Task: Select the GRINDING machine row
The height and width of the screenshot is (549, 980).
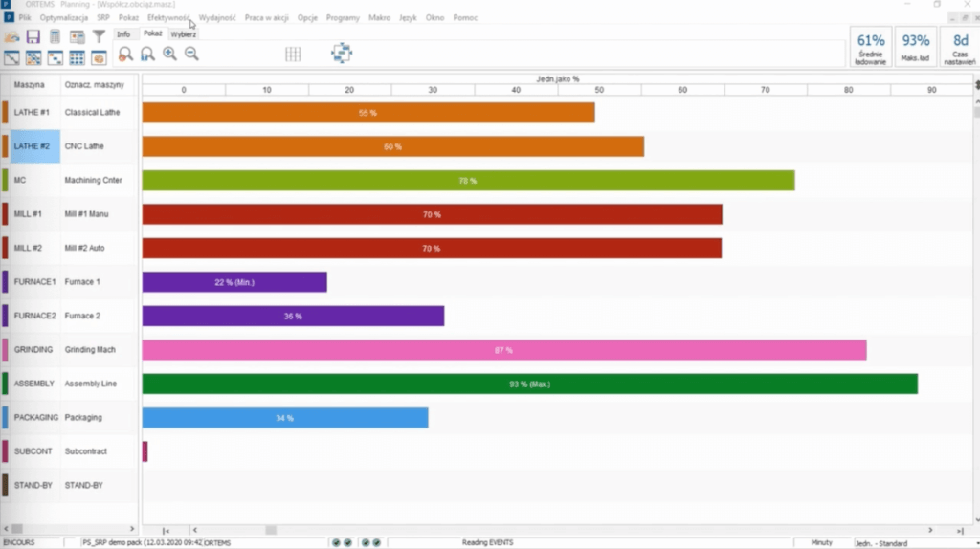Action: click(33, 350)
